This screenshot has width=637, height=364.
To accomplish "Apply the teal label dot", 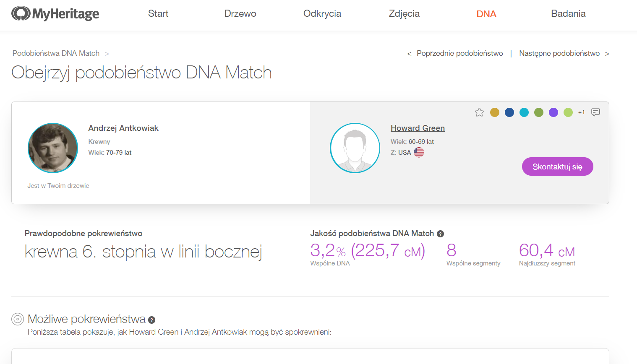I will click(x=524, y=112).
